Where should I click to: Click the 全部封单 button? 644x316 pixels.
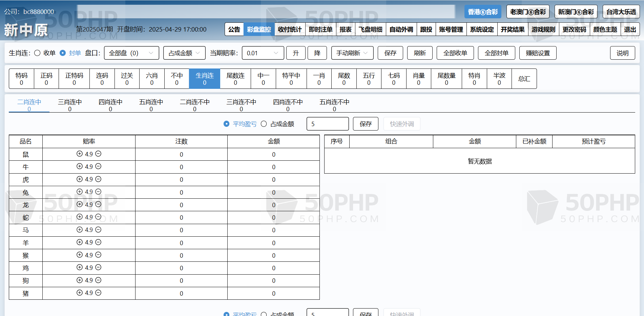(496, 53)
